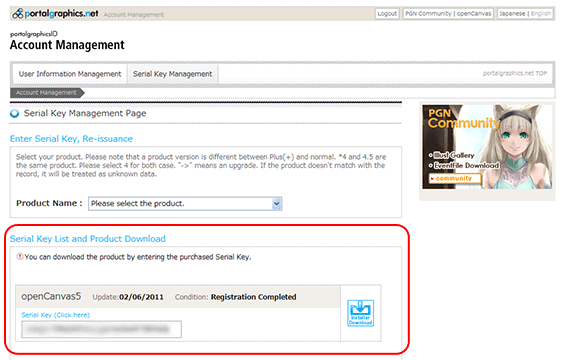
Task: Click the Illust Gallery text in banner
Action: pos(454,155)
